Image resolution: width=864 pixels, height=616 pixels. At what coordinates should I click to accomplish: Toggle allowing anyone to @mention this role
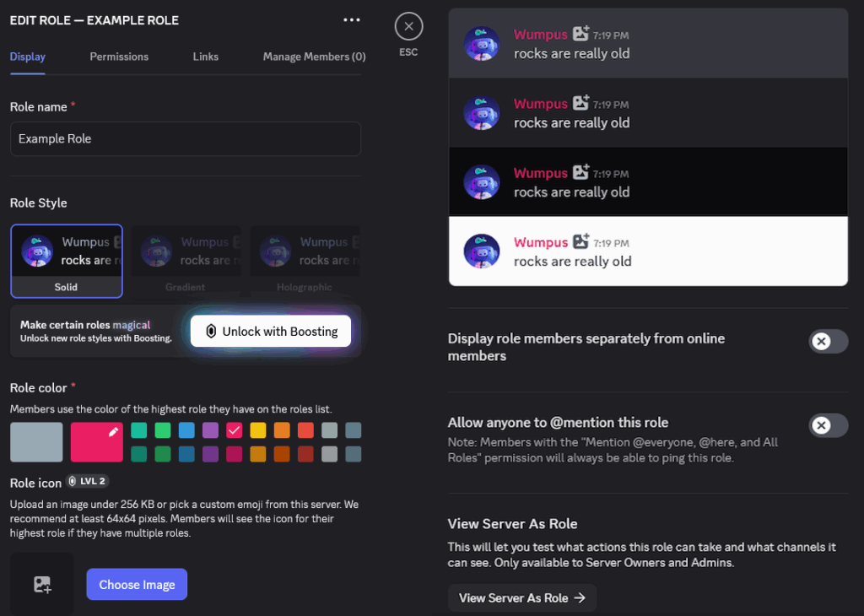coord(828,425)
